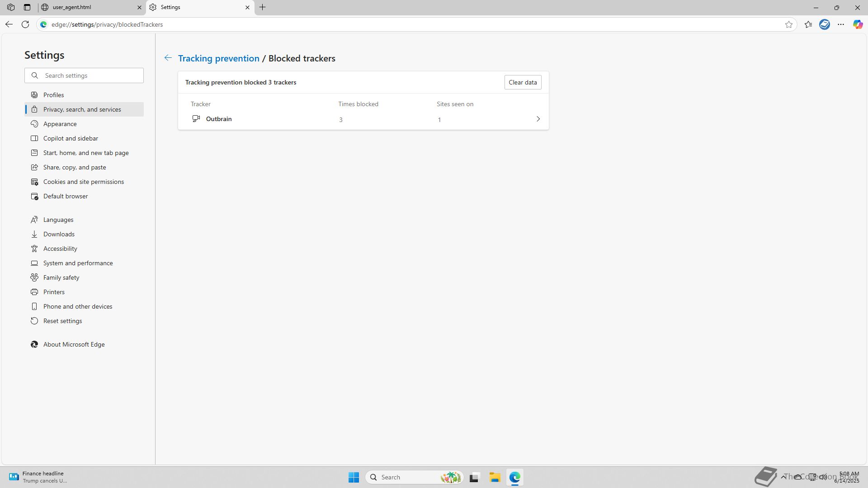Follow the Tracking prevention breadcrumb link
Screen dimensions: 868x488
[x=218, y=58]
